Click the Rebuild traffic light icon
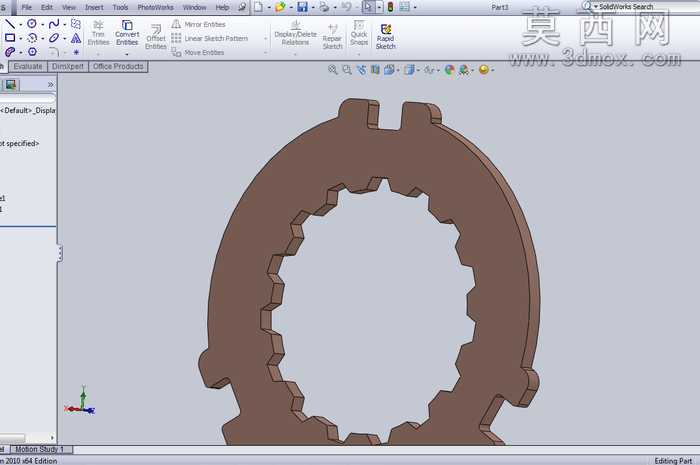700x465 pixels. [390, 7]
